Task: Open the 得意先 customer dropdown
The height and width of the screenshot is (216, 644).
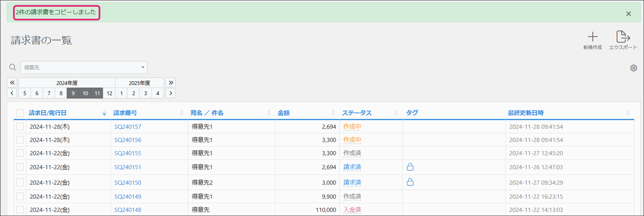Action: [84, 68]
